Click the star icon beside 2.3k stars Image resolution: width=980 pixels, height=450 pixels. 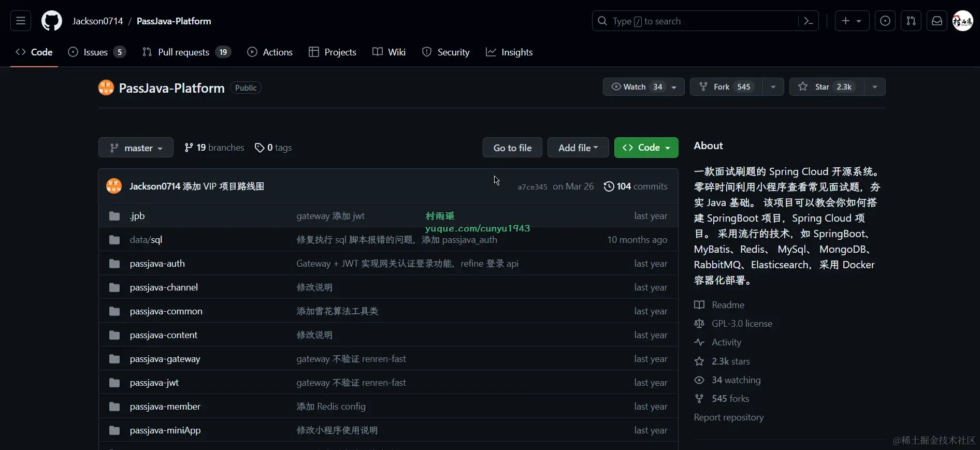point(699,361)
